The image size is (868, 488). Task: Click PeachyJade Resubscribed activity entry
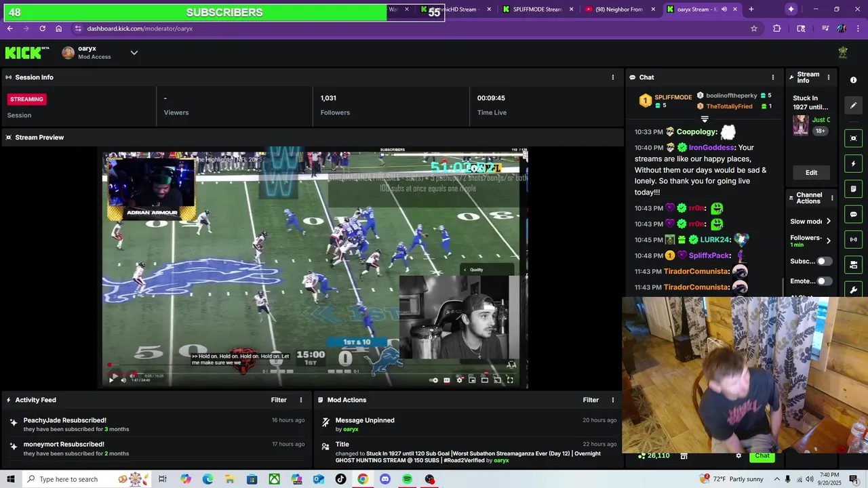[x=156, y=424]
